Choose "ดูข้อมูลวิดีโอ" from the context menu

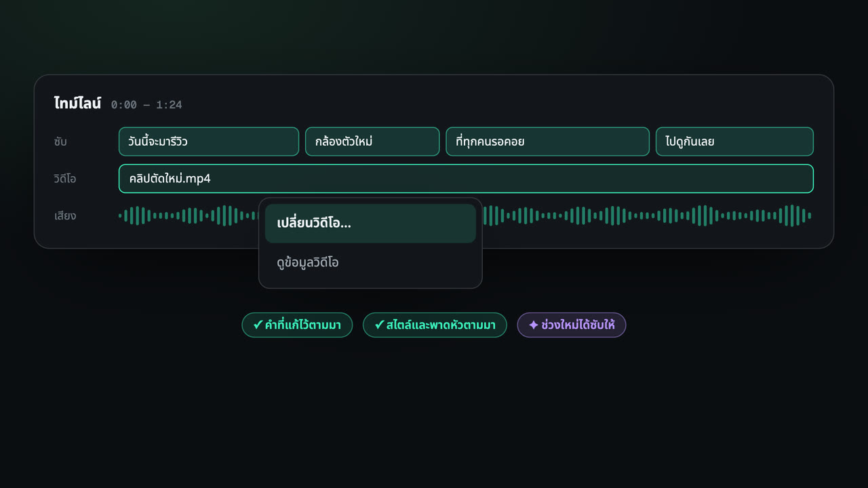(370, 263)
